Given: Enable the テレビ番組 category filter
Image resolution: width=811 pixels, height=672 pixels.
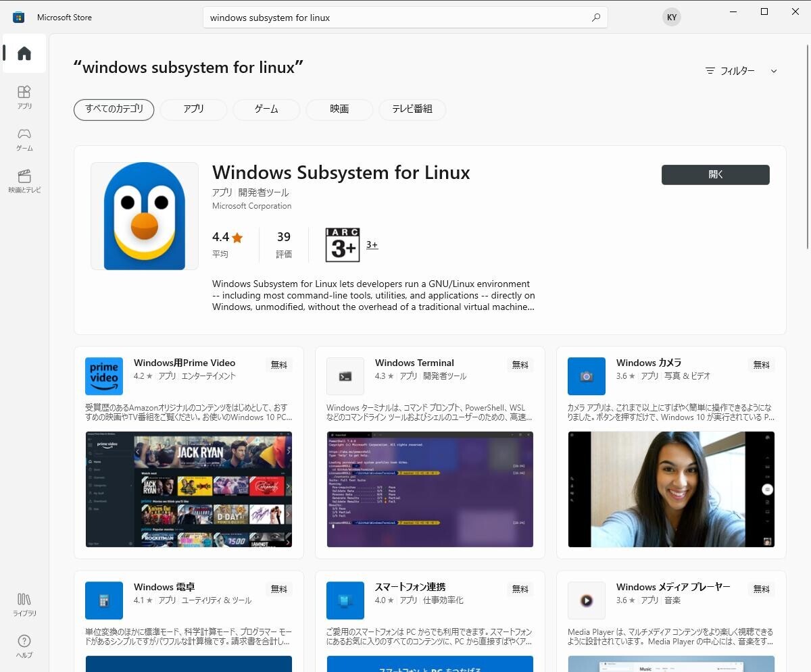Looking at the screenshot, I should click(412, 109).
